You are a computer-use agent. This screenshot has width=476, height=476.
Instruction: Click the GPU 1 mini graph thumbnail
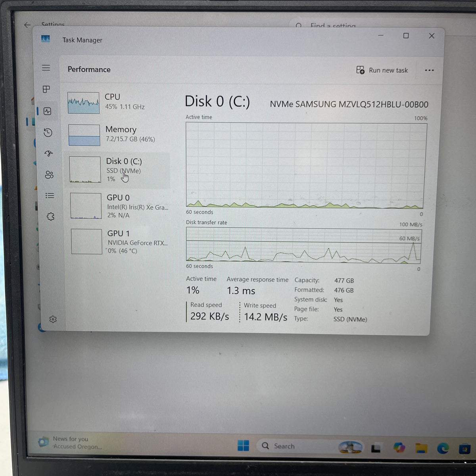point(87,242)
